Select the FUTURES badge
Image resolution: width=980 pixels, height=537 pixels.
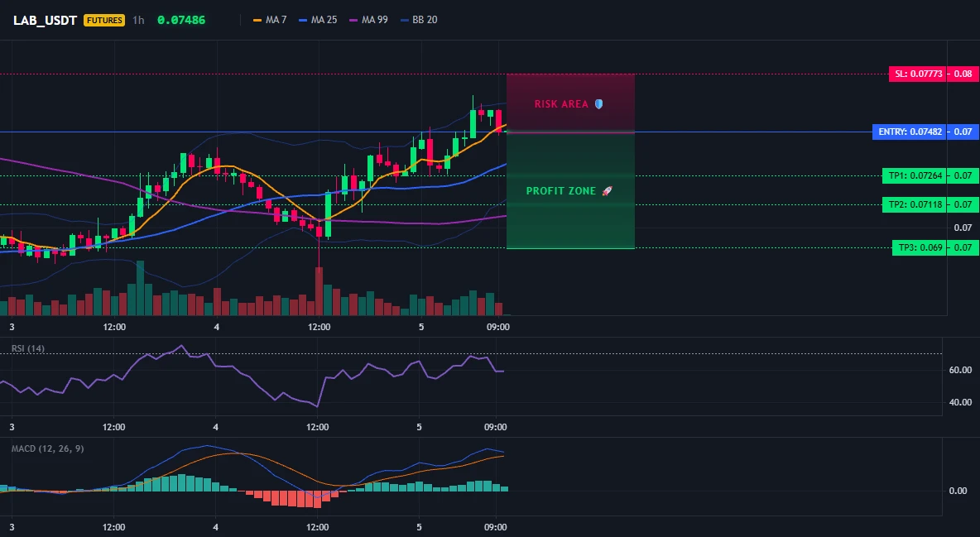coord(104,20)
